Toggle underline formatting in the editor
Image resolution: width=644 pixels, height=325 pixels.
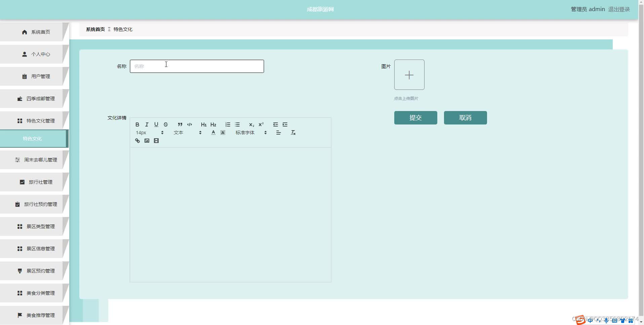click(156, 124)
